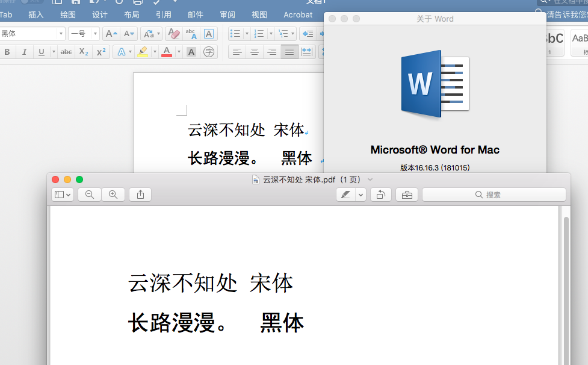Click the Word logo in About dialog

(435, 84)
